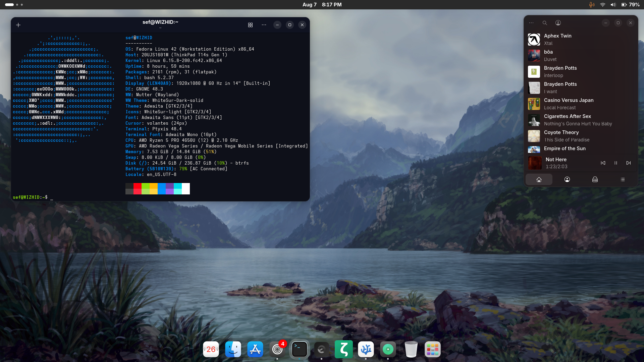Open Trash from dock
This screenshot has width=644, height=362.
click(x=411, y=349)
